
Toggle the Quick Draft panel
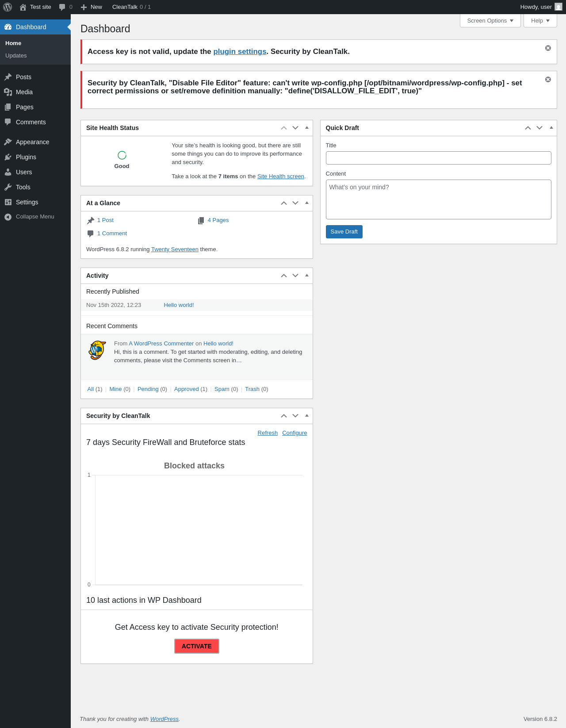(551, 128)
